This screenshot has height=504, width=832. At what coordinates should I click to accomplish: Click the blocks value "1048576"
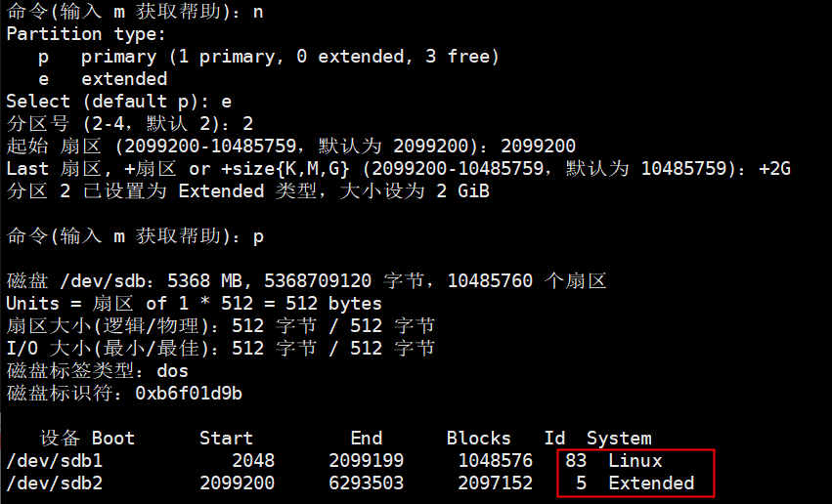(x=495, y=461)
